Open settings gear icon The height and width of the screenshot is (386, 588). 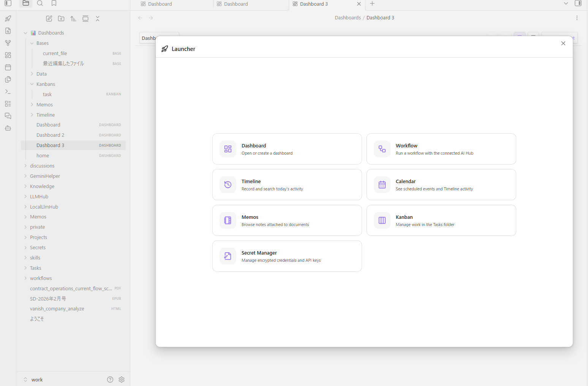click(x=122, y=380)
